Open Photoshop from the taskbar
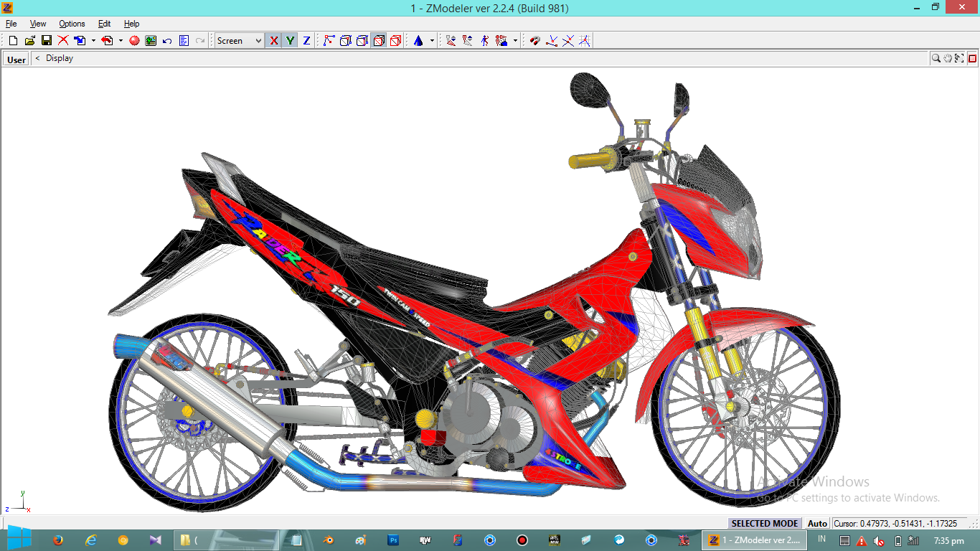 pos(393,540)
